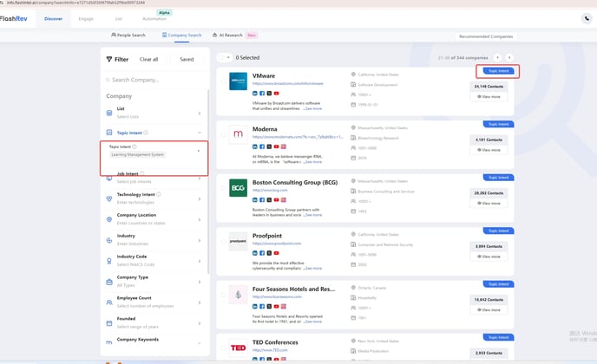The height and width of the screenshot is (364, 597).
Task: Open Boston Consulting Group's LinkedIn icon
Action: tap(255, 199)
